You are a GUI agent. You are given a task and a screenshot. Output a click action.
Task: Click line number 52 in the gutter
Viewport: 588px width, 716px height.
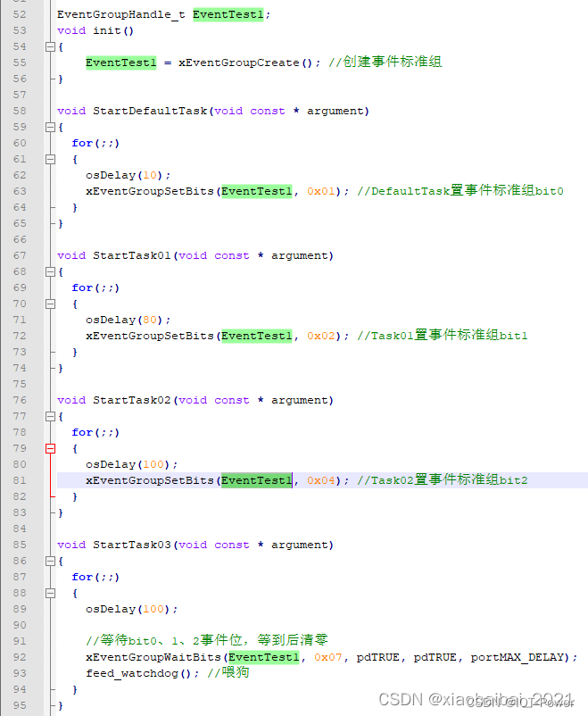point(20,14)
